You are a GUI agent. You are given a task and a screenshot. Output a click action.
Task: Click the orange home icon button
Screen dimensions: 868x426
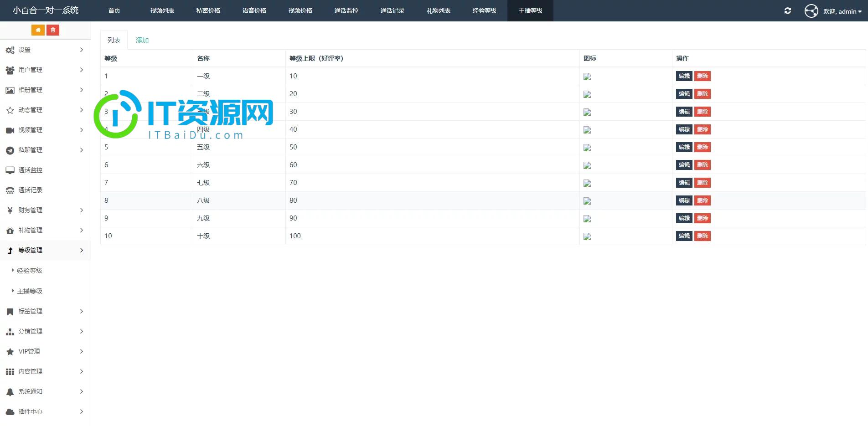coord(38,30)
